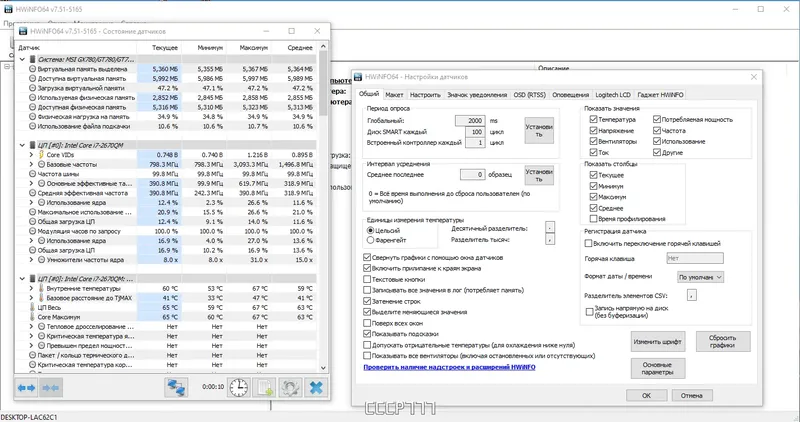800x422 pixels.
Task: Select the Цельсий radio button
Action: coord(370,231)
